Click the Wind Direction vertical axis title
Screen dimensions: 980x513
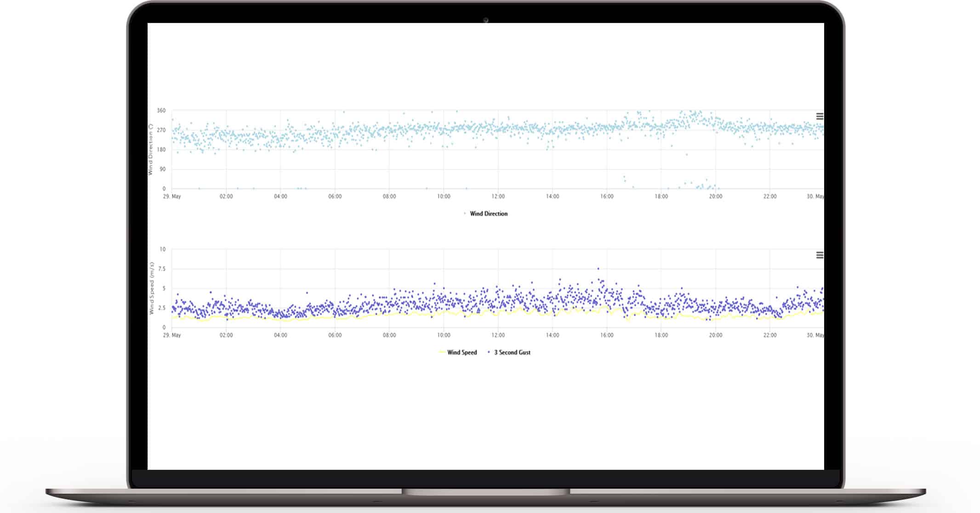coord(150,149)
